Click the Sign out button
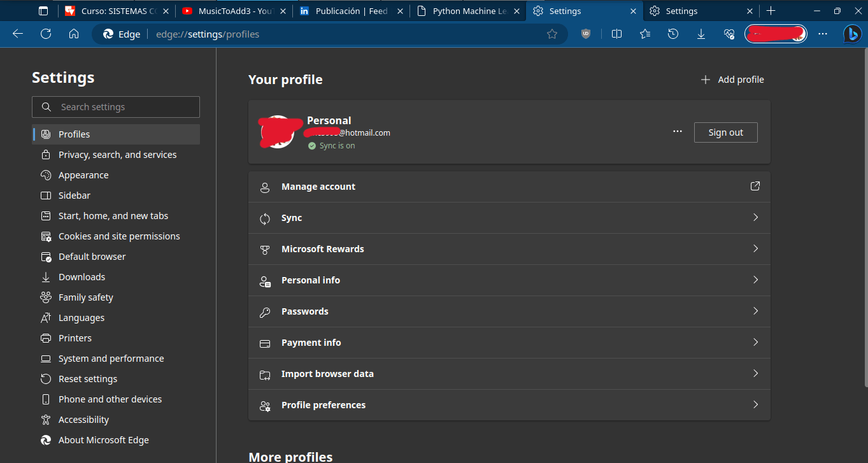This screenshot has height=463, width=868. pos(726,132)
